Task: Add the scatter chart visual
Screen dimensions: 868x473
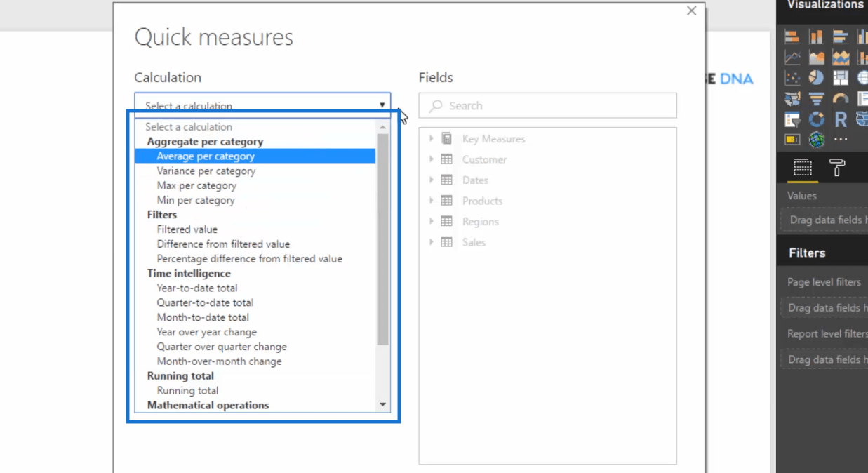Action: coord(792,78)
